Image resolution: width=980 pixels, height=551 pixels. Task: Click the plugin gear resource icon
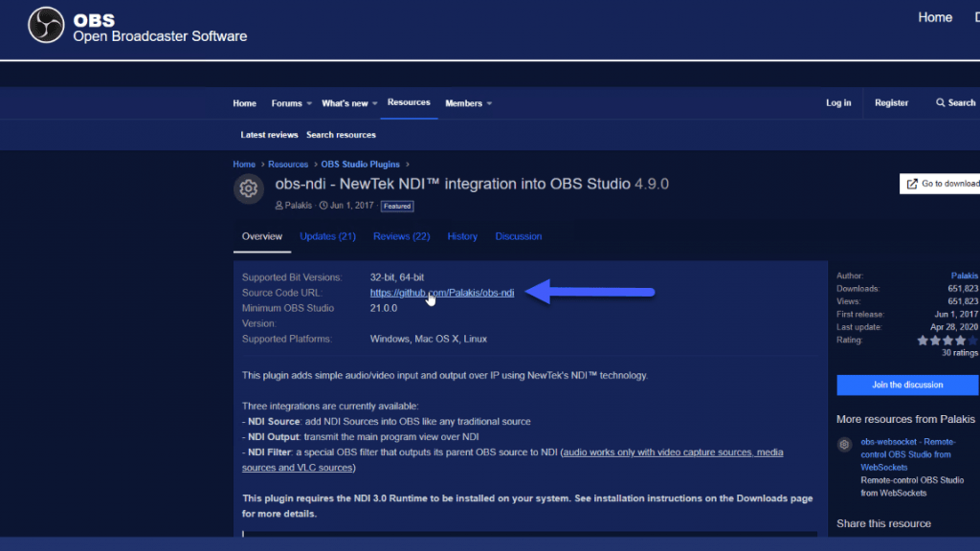click(249, 188)
